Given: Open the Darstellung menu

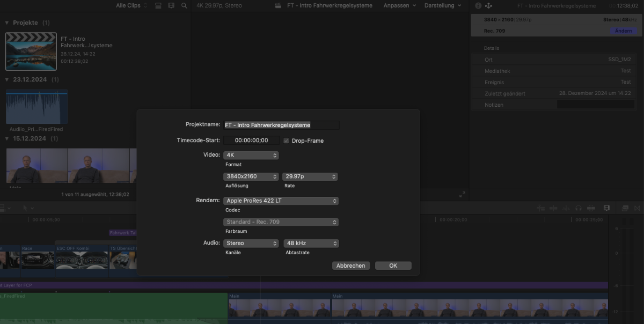Looking at the screenshot, I should 443,5.
